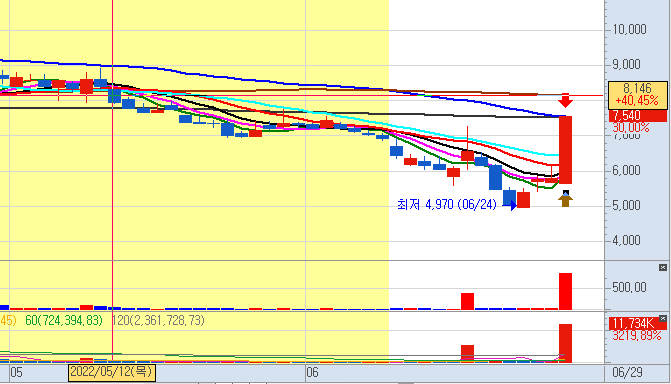Click the brown up arrow marker below candle
Image resolution: width=671 pixels, height=384 pixels.
click(565, 199)
